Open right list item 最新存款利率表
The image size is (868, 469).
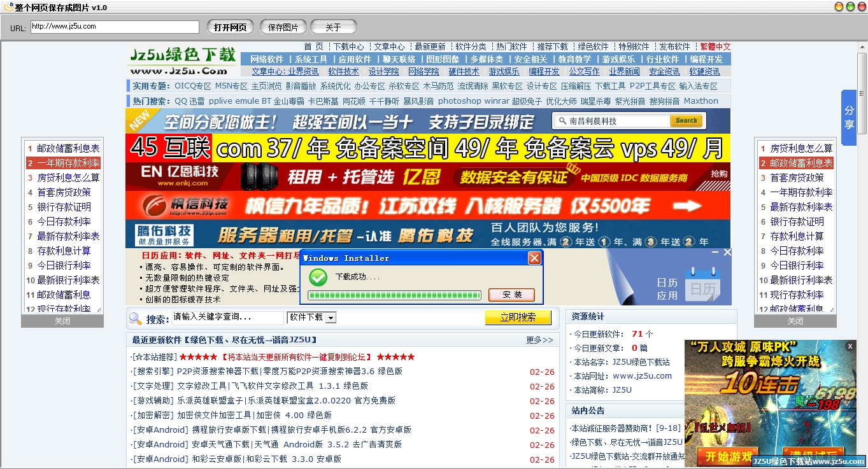(801, 207)
